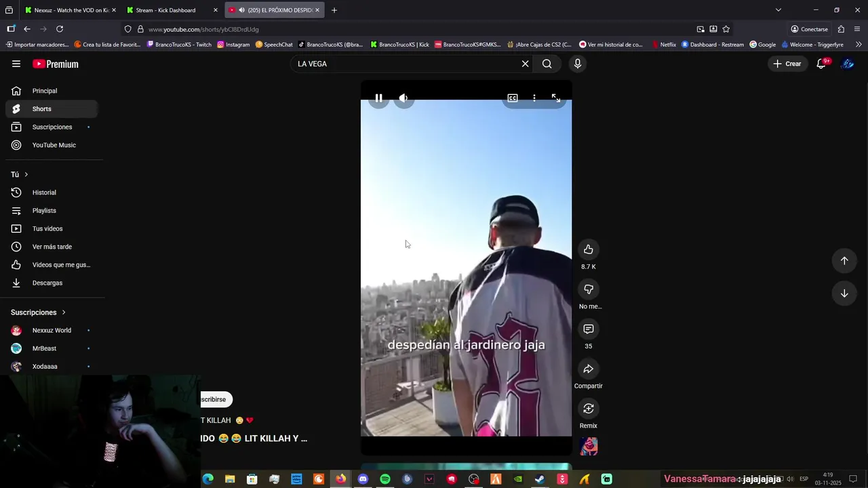Open a new browser tab
The image size is (868, 488).
click(x=334, y=10)
